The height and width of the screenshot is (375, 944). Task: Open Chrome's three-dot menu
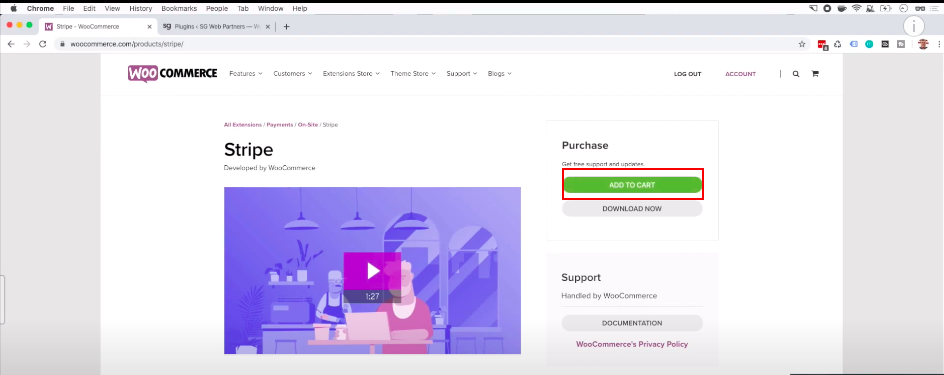point(939,44)
